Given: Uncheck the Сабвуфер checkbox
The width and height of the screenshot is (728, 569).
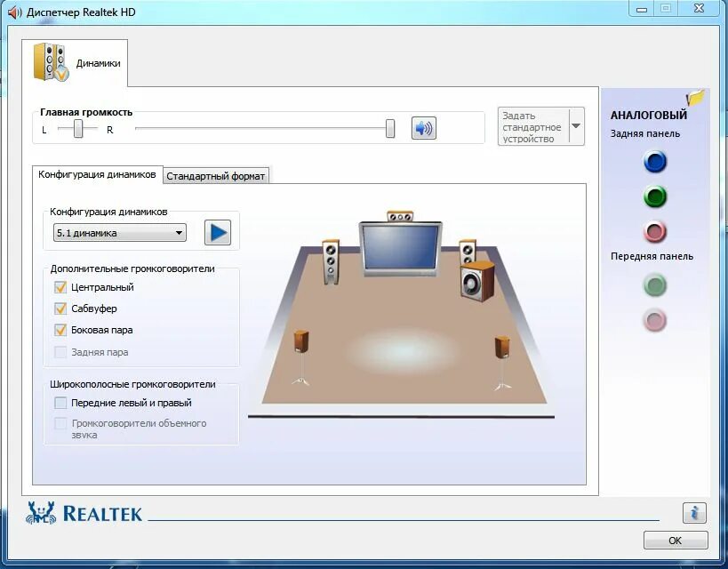Looking at the screenshot, I should (60, 309).
